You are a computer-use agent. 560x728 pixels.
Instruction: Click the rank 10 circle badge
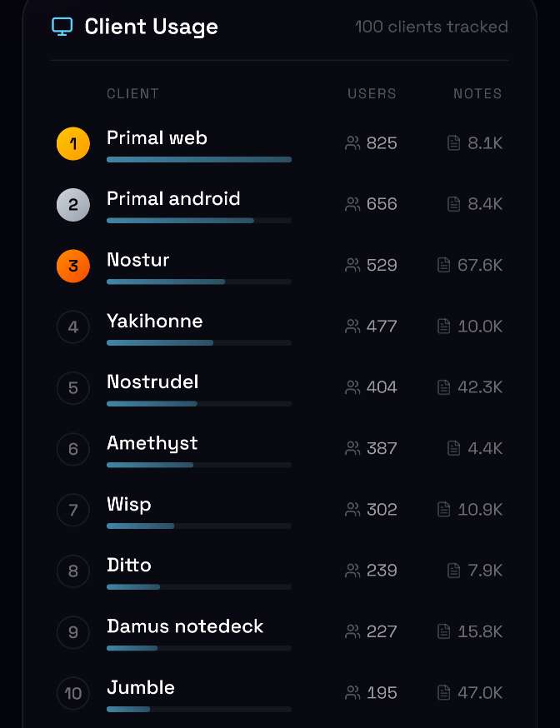pos(73,693)
